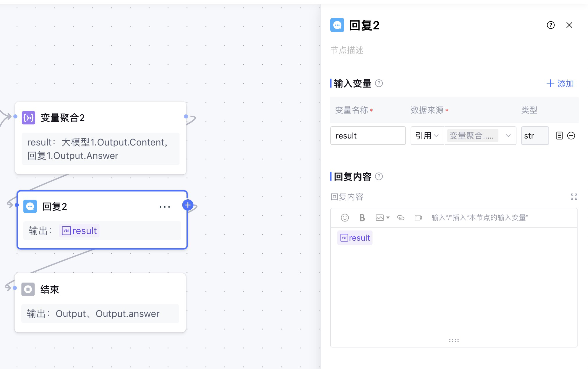Show help tooltip for 输入变量
588x369 pixels.
coord(379,84)
